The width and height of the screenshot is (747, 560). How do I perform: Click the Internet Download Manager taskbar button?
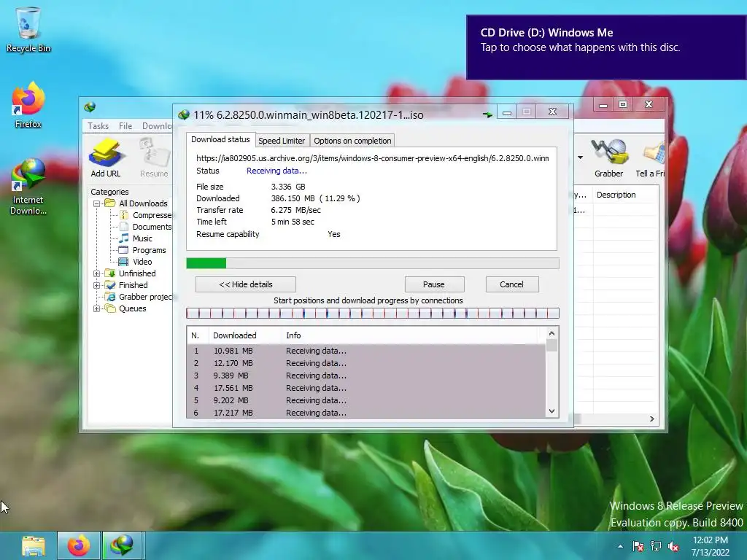(122, 545)
